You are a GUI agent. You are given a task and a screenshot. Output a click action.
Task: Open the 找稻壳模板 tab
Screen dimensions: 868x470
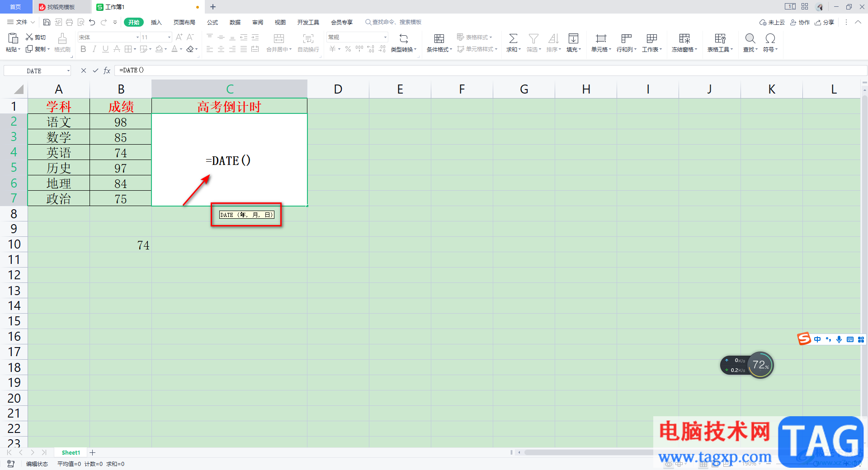[x=61, y=7]
